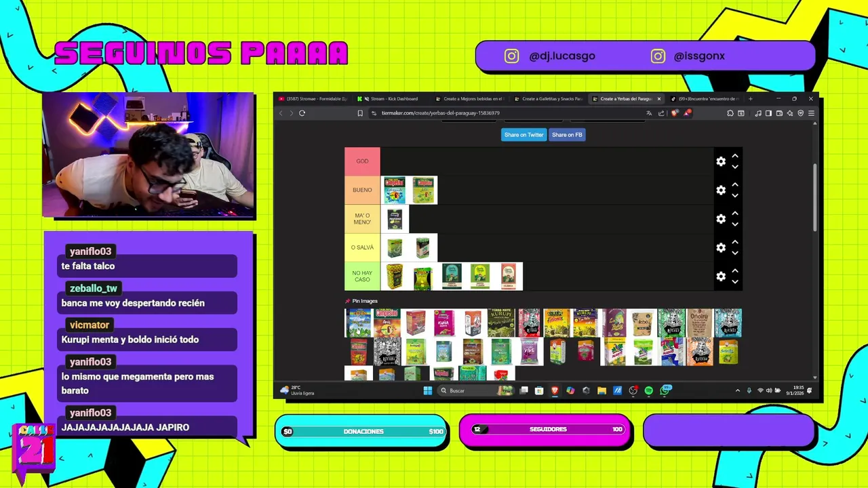
Task: Switch to Create a Galletitas y Snacks tab
Action: pos(549,99)
